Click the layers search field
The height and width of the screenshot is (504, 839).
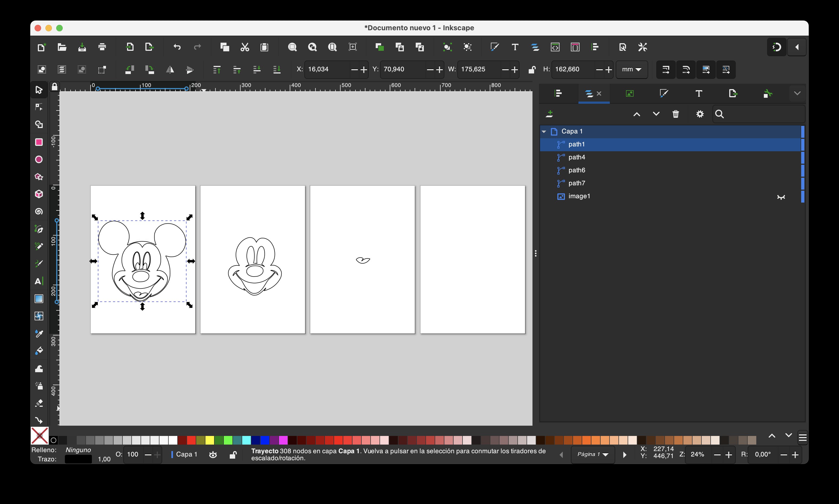coord(758,114)
